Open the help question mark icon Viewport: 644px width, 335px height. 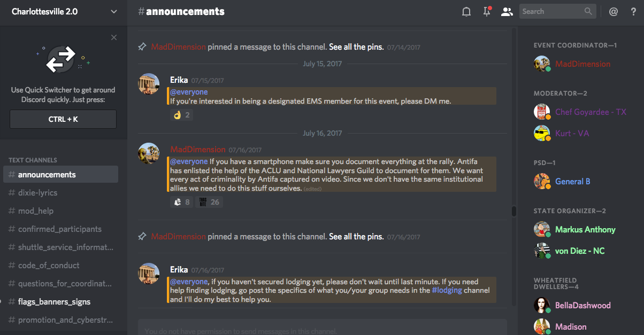click(x=633, y=11)
